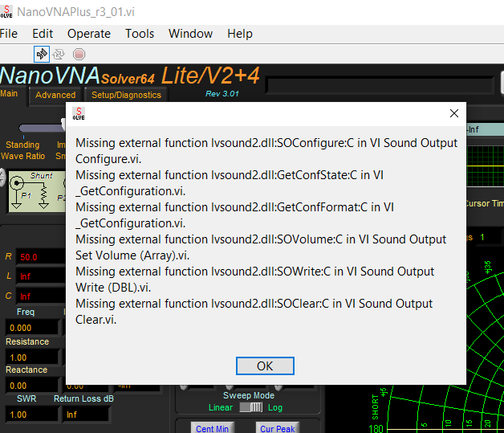The height and width of the screenshot is (433, 504).
Task: Click the red Abort Execution icon
Action: tap(79, 54)
